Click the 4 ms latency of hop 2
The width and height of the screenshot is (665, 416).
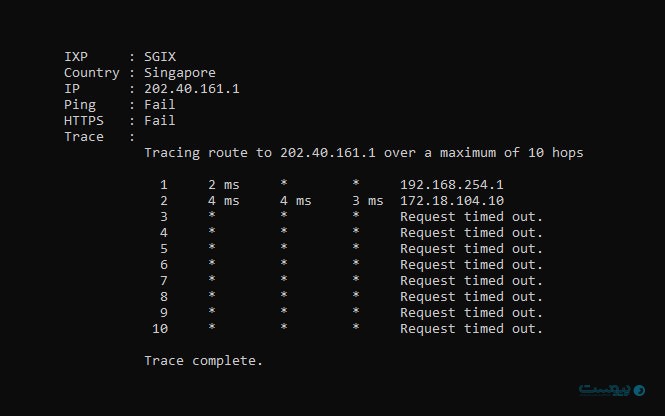tap(224, 201)
